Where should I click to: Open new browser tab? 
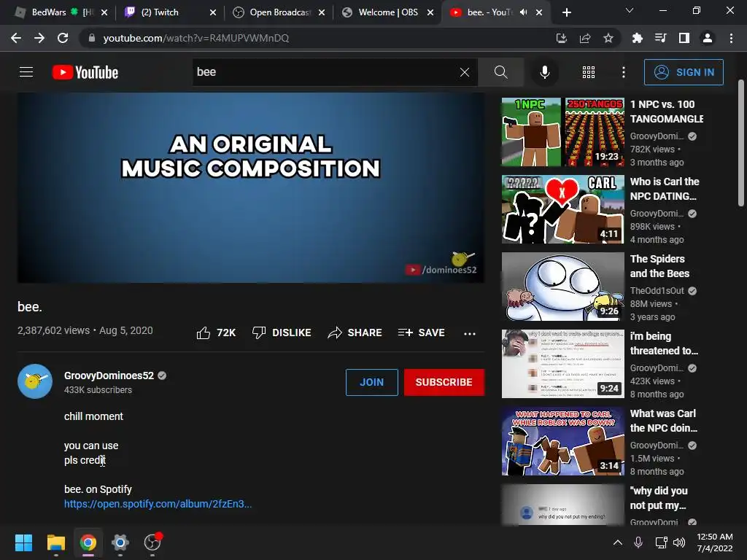tap(566, 12)
